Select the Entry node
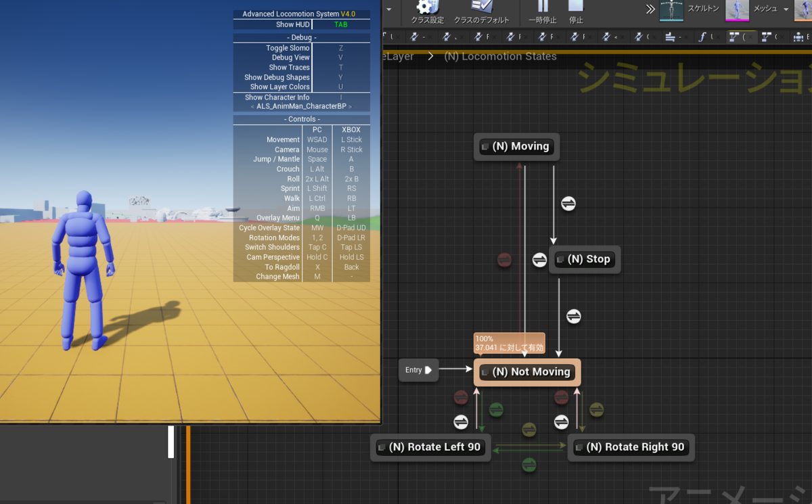 click(418, 370)
